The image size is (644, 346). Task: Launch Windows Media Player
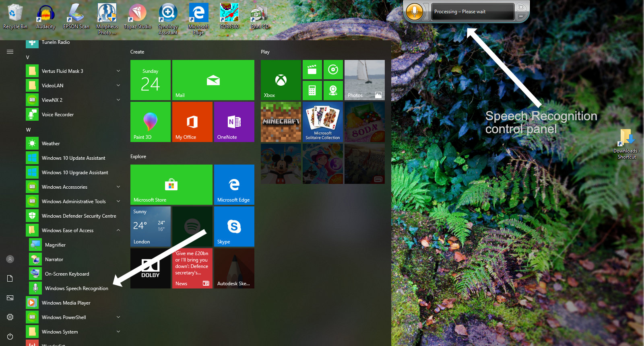74,303
